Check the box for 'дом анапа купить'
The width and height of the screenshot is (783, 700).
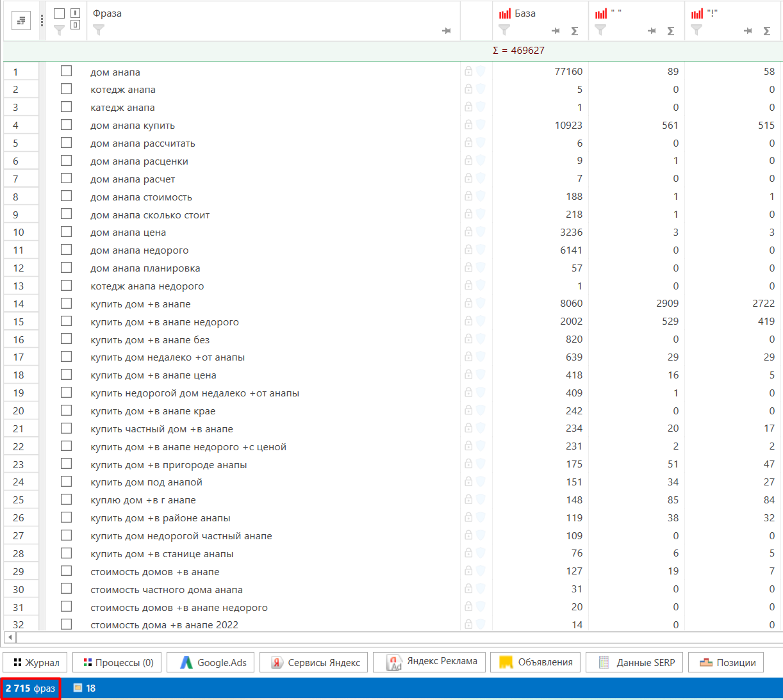(66, 125)
